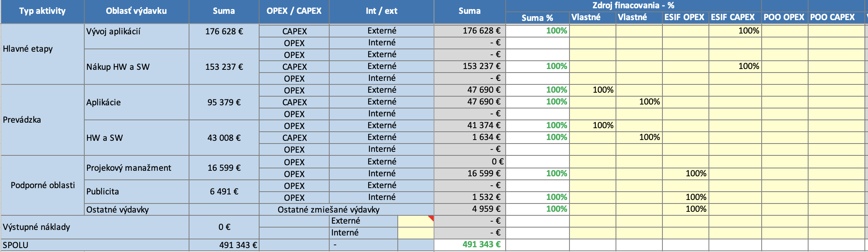Viewport: 868px width, 252px height.
Task: Select the "ESIF CAPEX" column header
Action: coord(733,17)
